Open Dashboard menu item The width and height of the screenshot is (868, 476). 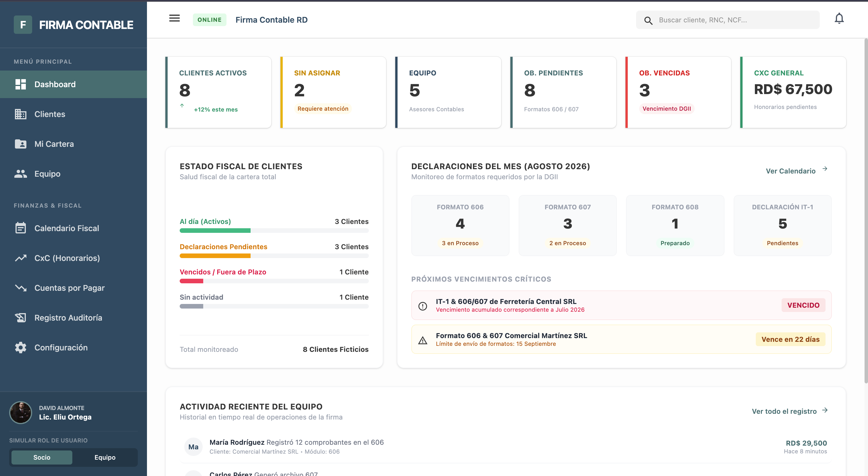pos(73,84)
